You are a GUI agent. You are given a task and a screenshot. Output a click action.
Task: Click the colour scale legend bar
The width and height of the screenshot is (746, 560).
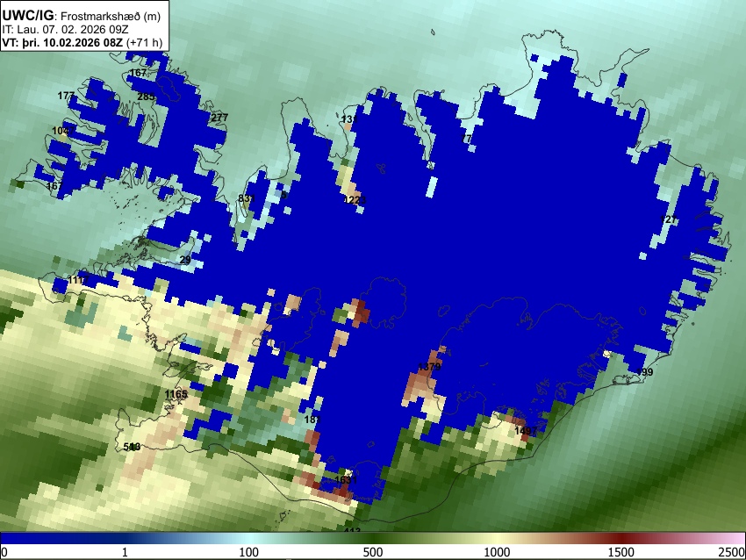click(x=373, y=538)
